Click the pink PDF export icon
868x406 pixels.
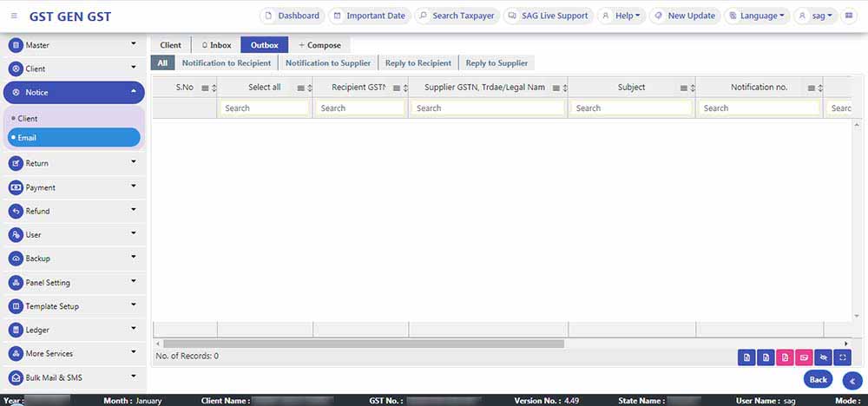(x=785, y=357)
